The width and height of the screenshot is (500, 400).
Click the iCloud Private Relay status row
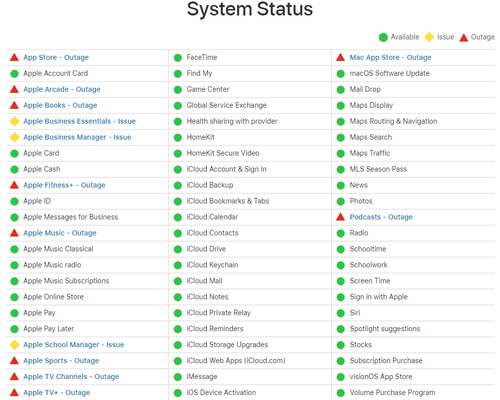click(250, 313)
